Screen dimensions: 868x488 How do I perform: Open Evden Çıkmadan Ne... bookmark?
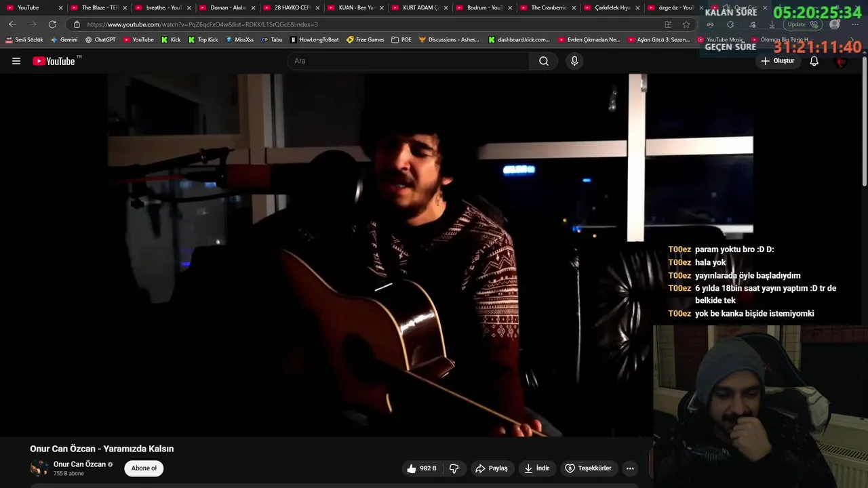(589, 40)
